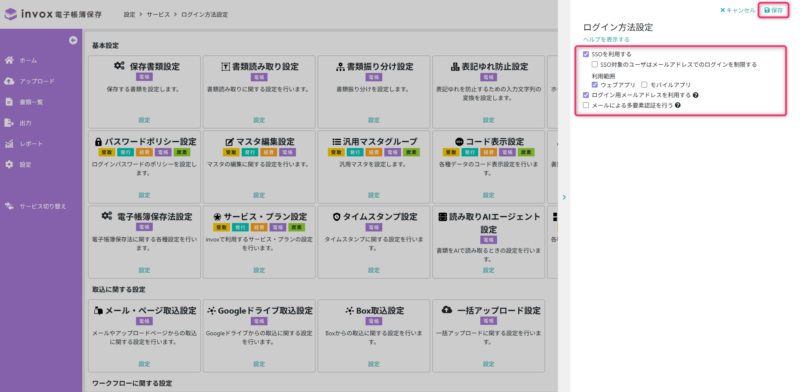Click the robot icon beside 読み取りAIエージェント設定

point(443,217)
